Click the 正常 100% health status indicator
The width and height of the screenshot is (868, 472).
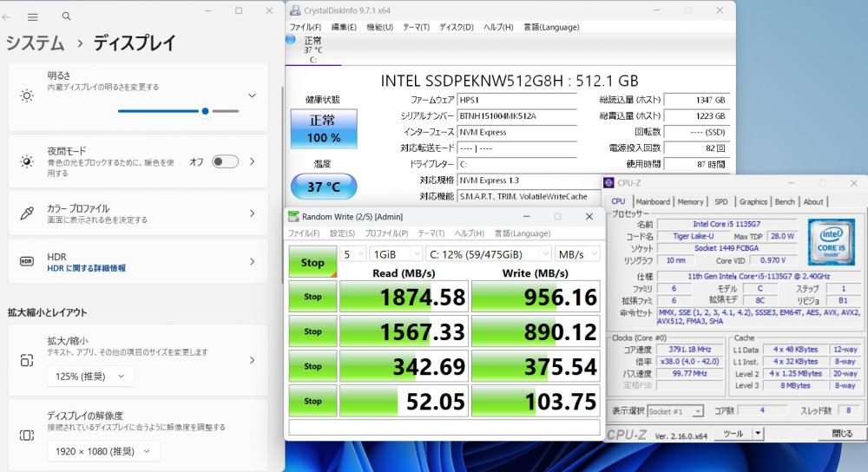pyautogui.click(x=323, y=128)
